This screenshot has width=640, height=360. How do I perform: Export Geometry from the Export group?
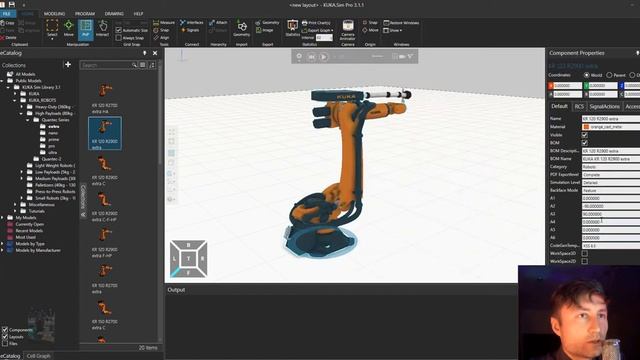[x=267, y=23]
